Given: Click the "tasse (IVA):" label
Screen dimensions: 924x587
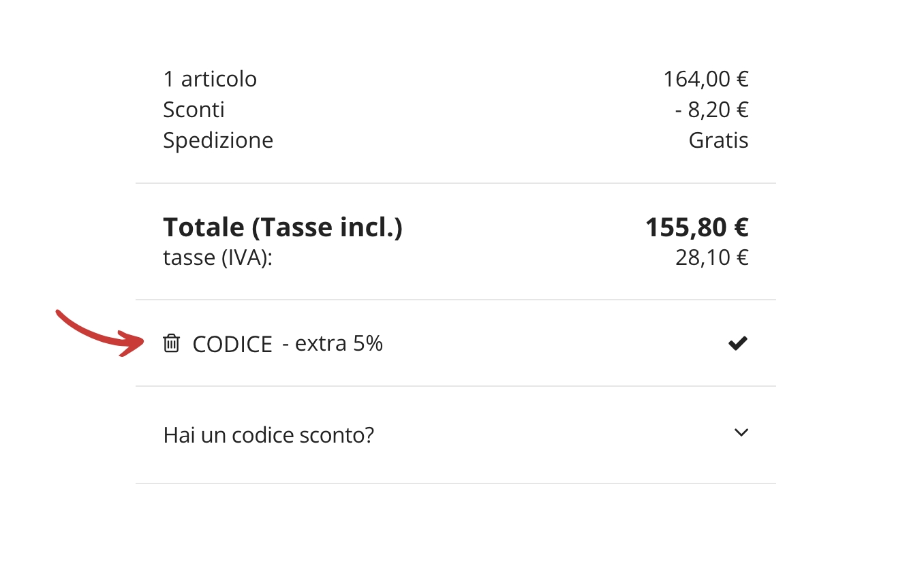Looking at the screenshot, I should click(x=217, y=257).
